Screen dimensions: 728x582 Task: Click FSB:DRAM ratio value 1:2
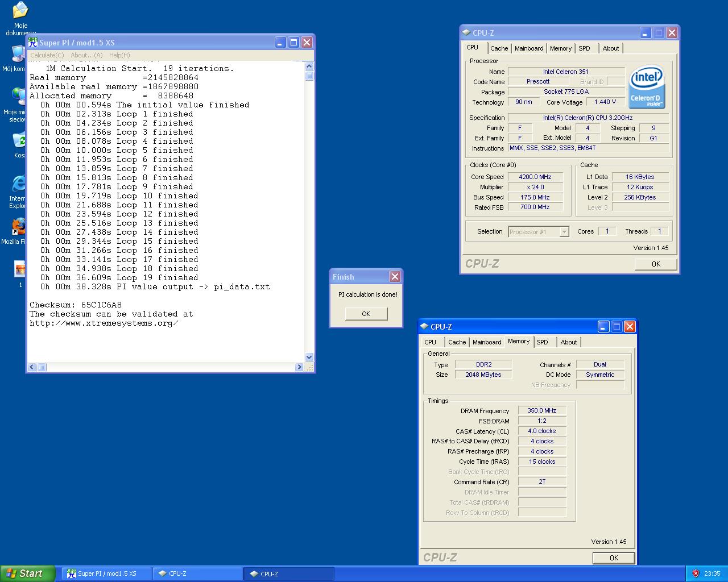[542, 421]
